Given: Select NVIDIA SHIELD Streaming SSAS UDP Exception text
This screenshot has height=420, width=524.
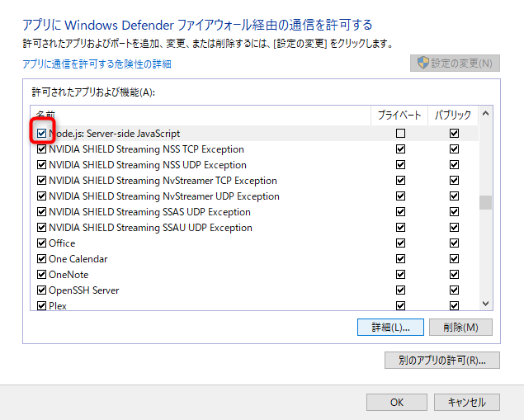Looking at the screenshot, I should click(x=149, y=212).
